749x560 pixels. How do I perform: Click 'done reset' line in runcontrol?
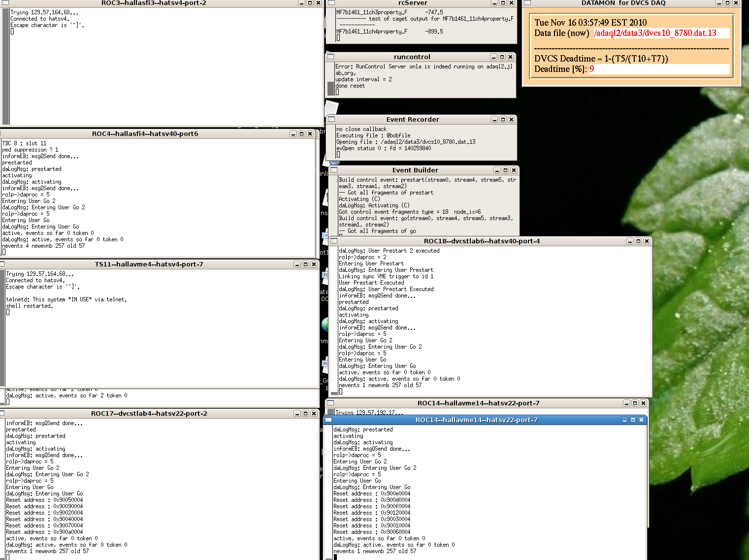click(x=350, y=86)
